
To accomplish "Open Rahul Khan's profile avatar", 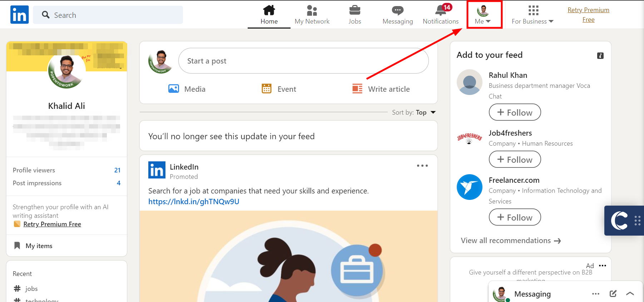I will pos(470,82).
